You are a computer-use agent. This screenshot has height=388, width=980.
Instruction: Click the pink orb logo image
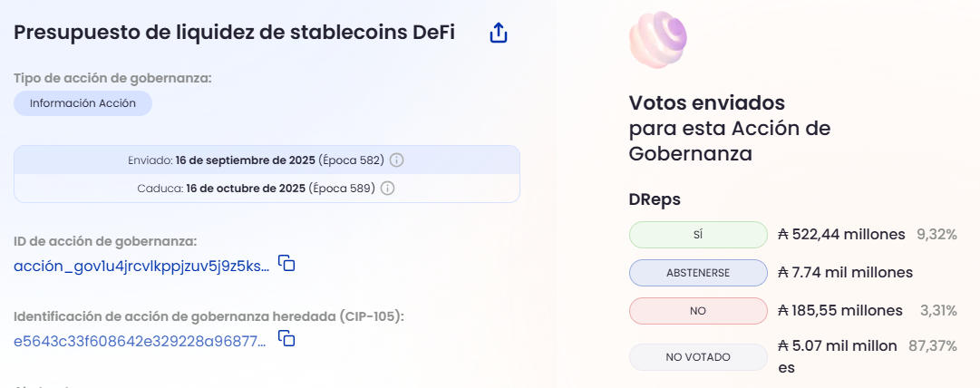click(658, 40)
